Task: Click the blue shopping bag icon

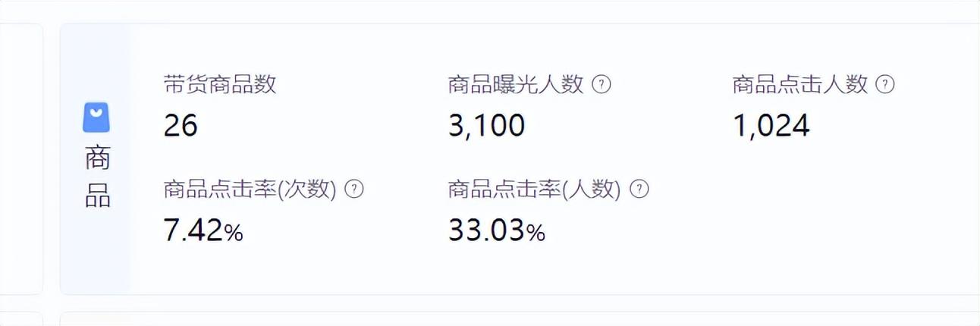Action: pos(96,118)
